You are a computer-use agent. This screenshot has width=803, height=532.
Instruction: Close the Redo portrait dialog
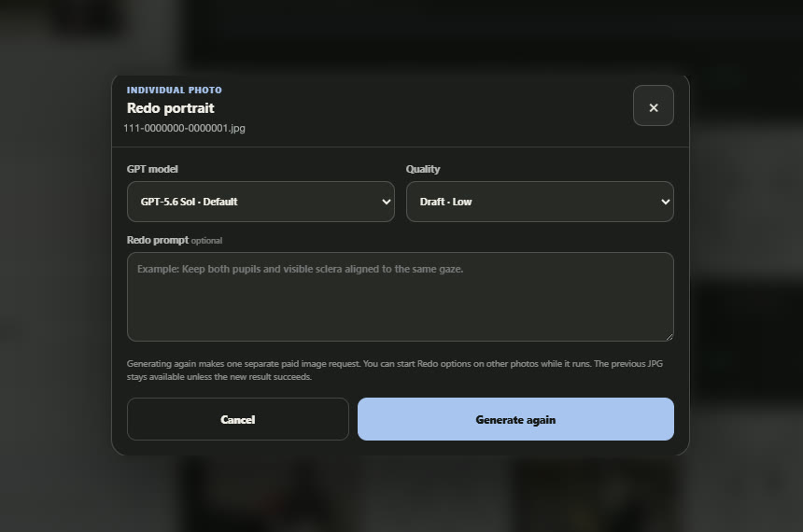tap(653, 105)
